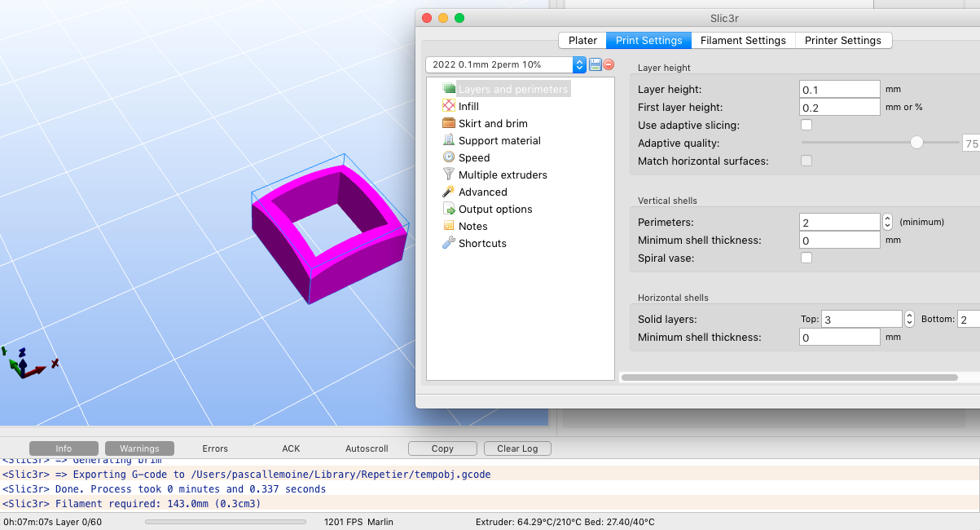Click the 'Filament required: 143.0mm' log line
980x530 pixels.
coord(131,504)
